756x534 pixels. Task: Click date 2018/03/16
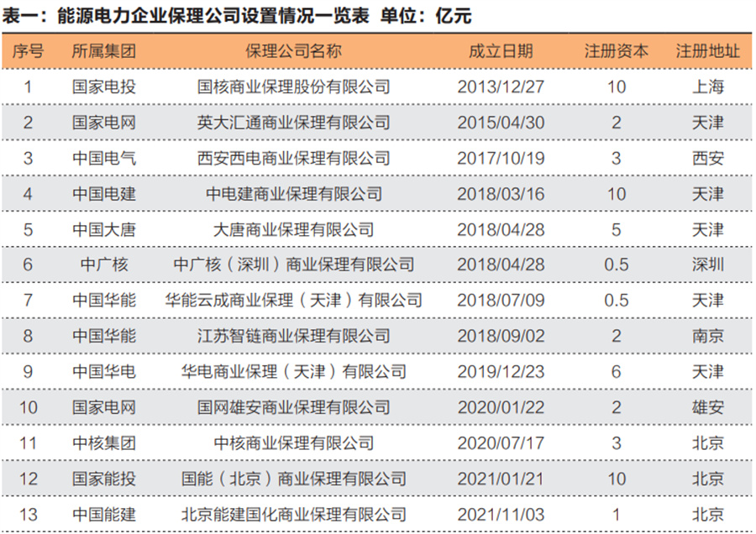(x=501, y=194)
